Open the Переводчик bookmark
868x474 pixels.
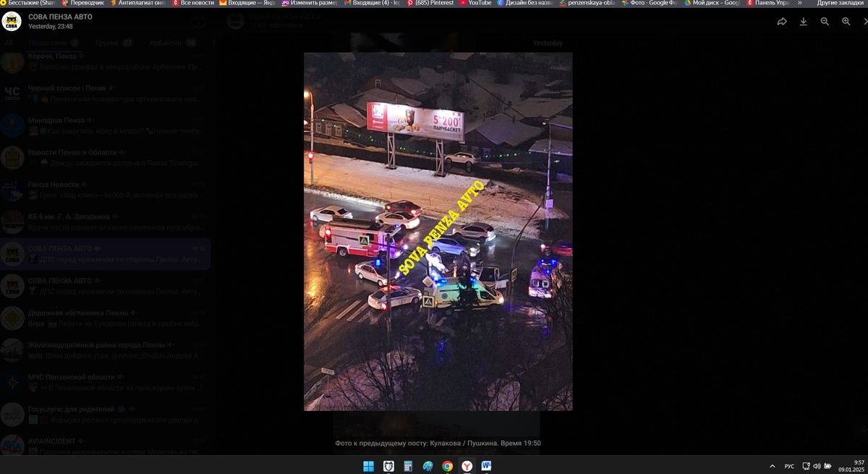point(83,3)
